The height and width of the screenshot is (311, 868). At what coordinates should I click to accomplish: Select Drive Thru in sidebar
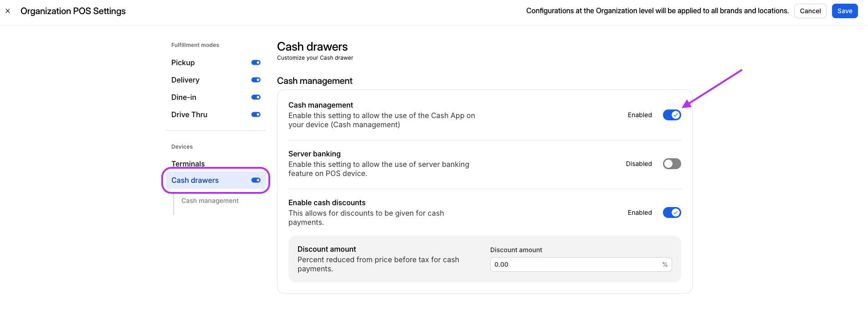(189, 114)
